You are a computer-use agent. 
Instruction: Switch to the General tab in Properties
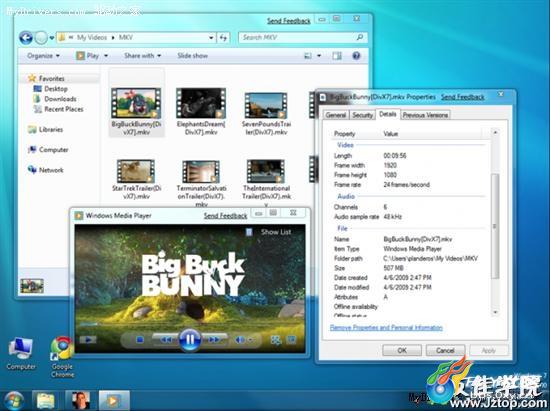(x=336, y=115)
